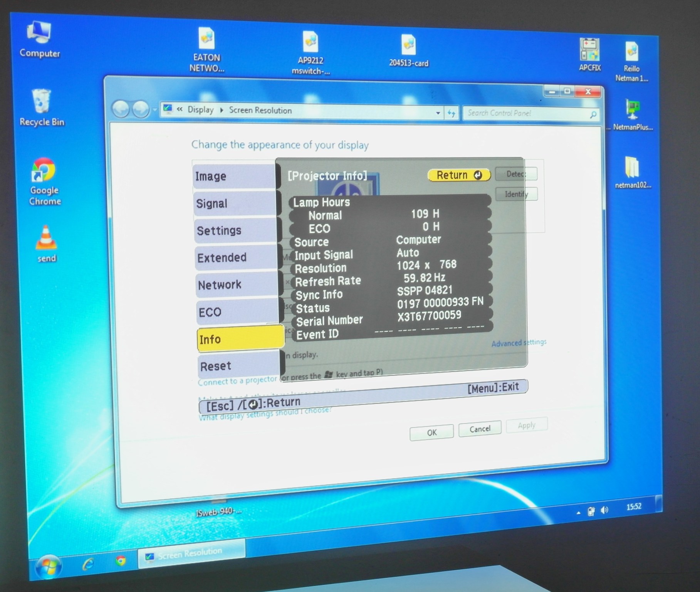Click the volume speaker tray icon
The image size is (700, 592).
[x=604, y=510]
